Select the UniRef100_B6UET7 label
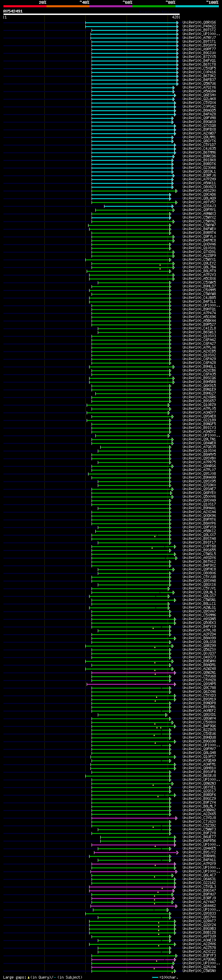The width and height of the screenshot is (222, 980). (x=199, y=836)
